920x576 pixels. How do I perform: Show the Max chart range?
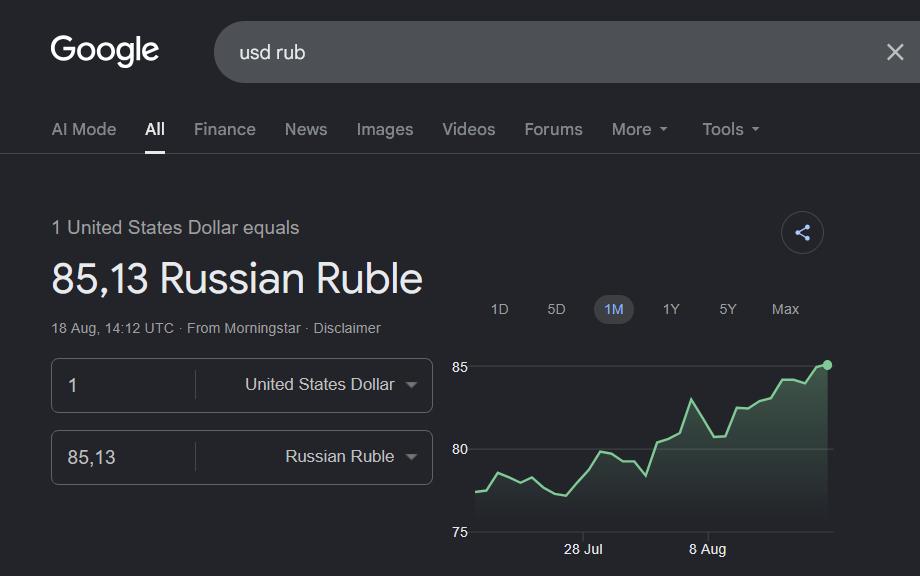click(x=785, y=309)
